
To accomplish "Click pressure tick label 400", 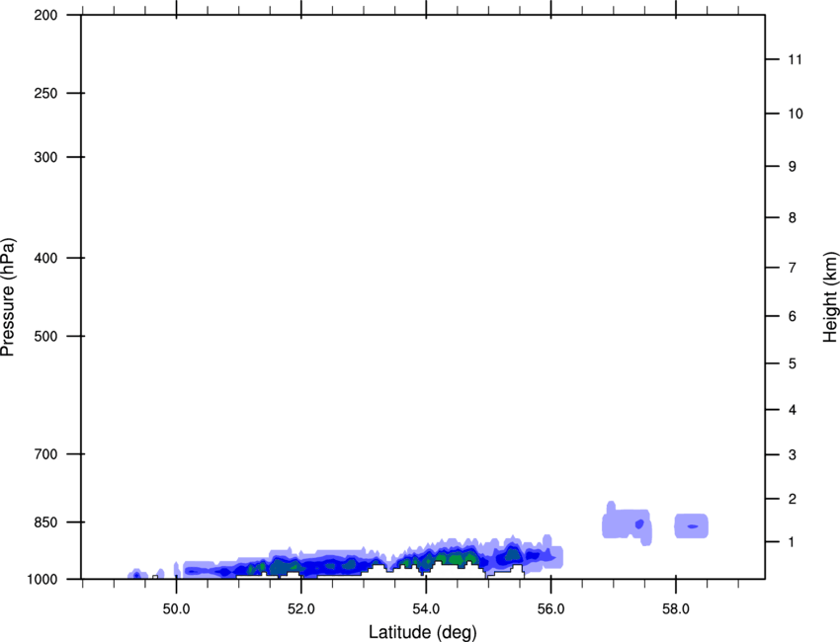I will (45, 258).
